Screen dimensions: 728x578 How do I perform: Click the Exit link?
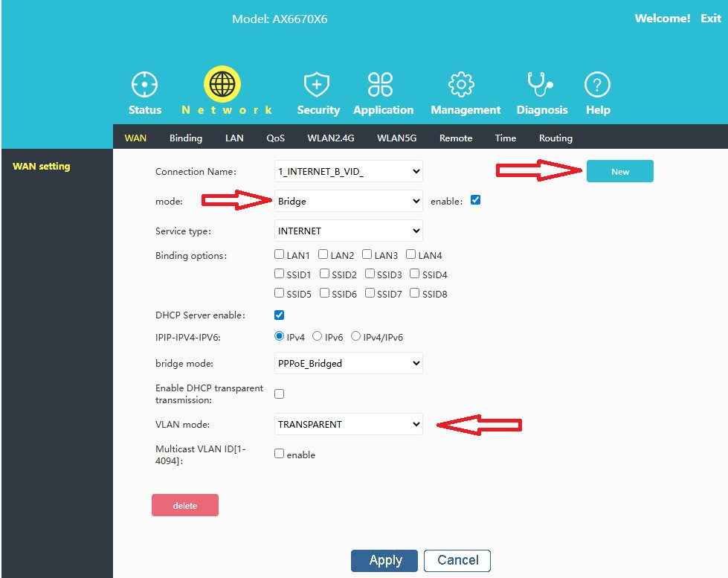pyautogui.click(x=711, y=18)
